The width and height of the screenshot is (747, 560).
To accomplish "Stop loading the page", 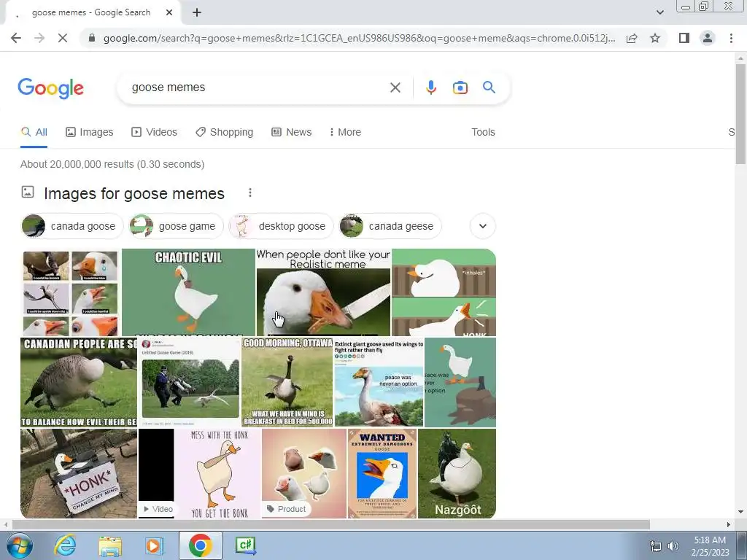I will coord(63,38).
